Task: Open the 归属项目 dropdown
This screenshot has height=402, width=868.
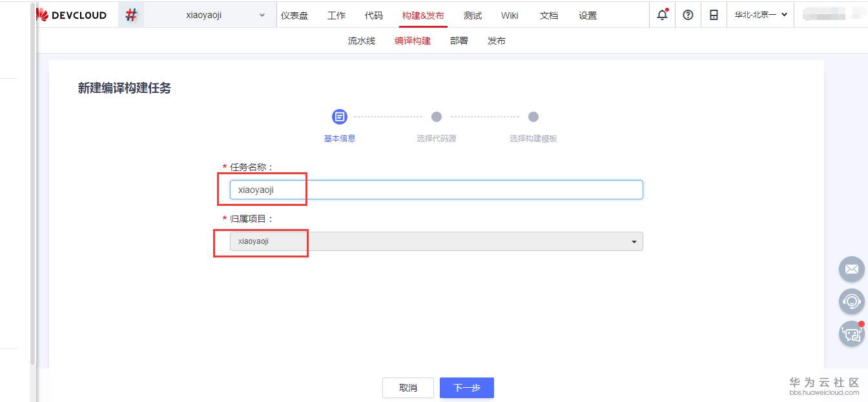Action: [634, 241]
